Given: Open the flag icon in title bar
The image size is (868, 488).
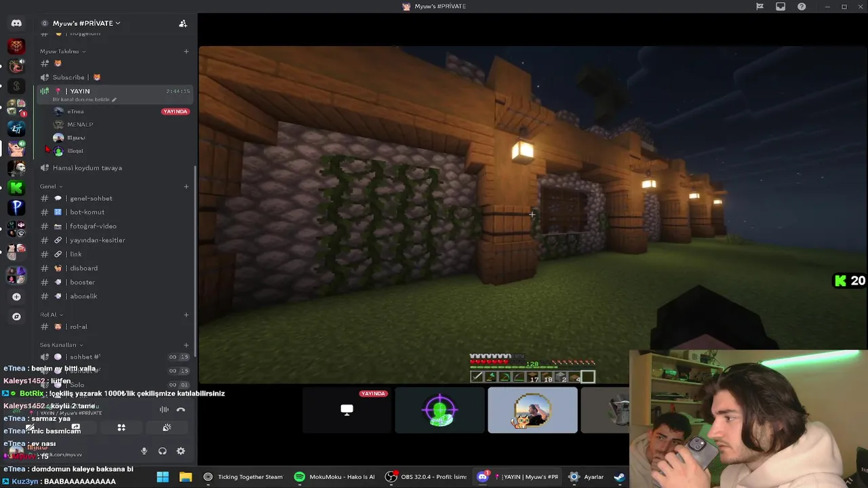Looking at the screenshot, I should pyautogui.click(x=759, y=6).
